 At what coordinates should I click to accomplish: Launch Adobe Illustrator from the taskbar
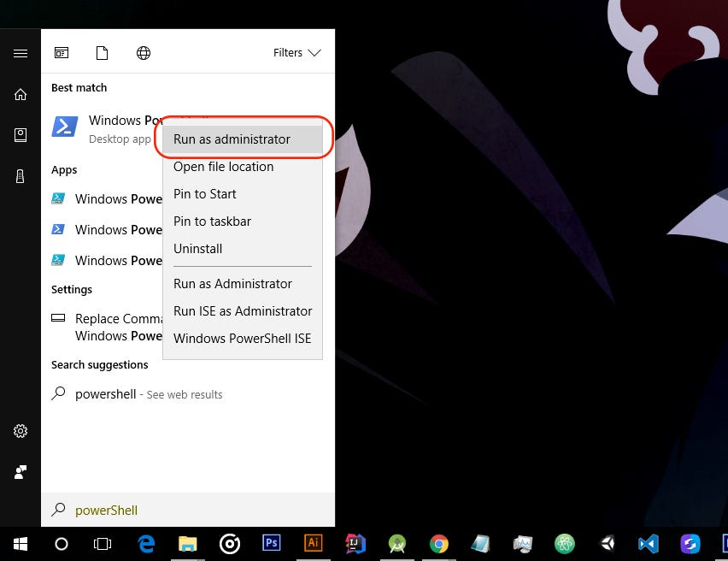(x=313, y=544)
